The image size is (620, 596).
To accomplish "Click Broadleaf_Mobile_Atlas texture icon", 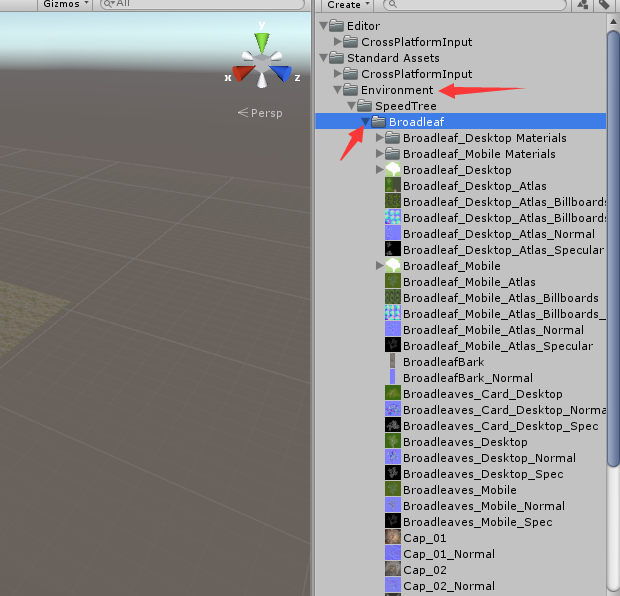I will [393, 281].
